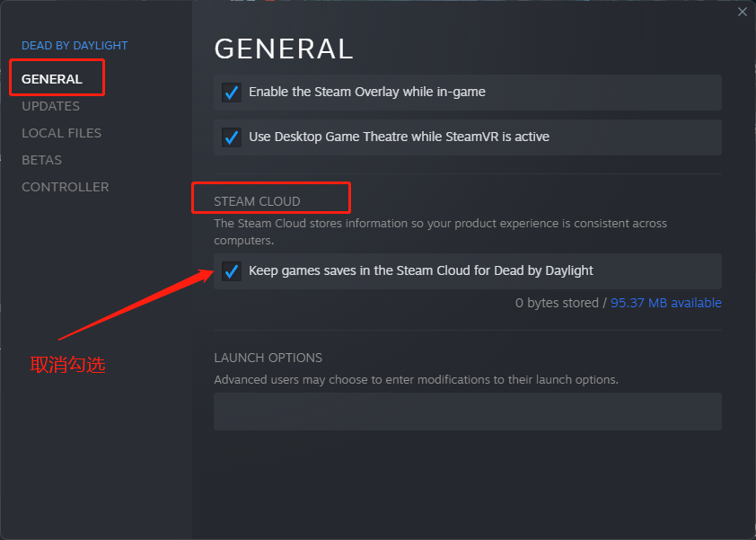Image resolution: width=756 pixels, height=540 pixels.
Task: Disable the Steam Overlay while in-game
Action: point(232,92)
